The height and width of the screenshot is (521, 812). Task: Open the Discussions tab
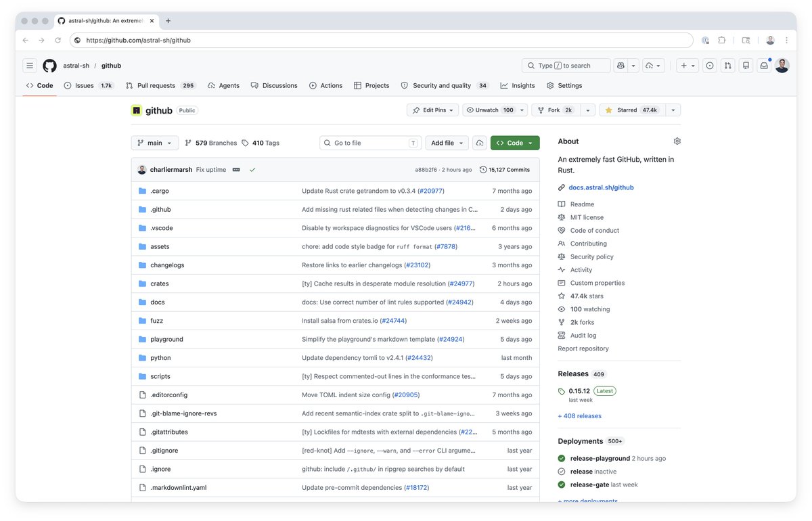[x=274, y=86]
